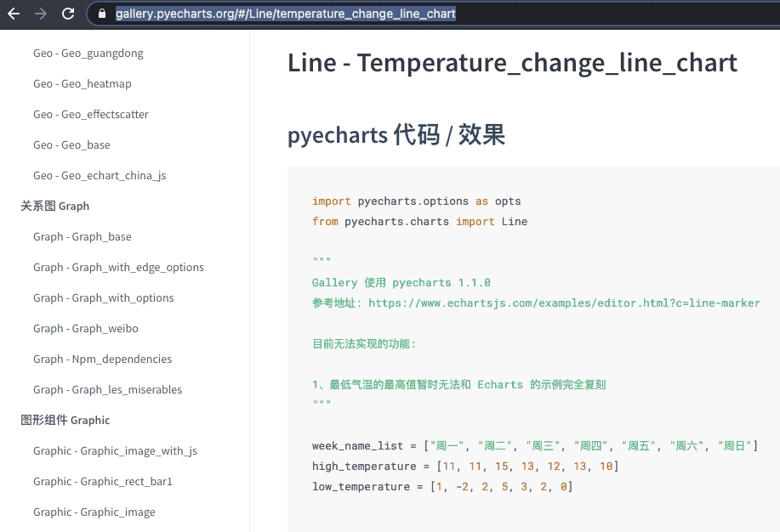Select Geo - Geo_effectscatter entry
This screenshot has width=780, height=532.
click(91, 115)
